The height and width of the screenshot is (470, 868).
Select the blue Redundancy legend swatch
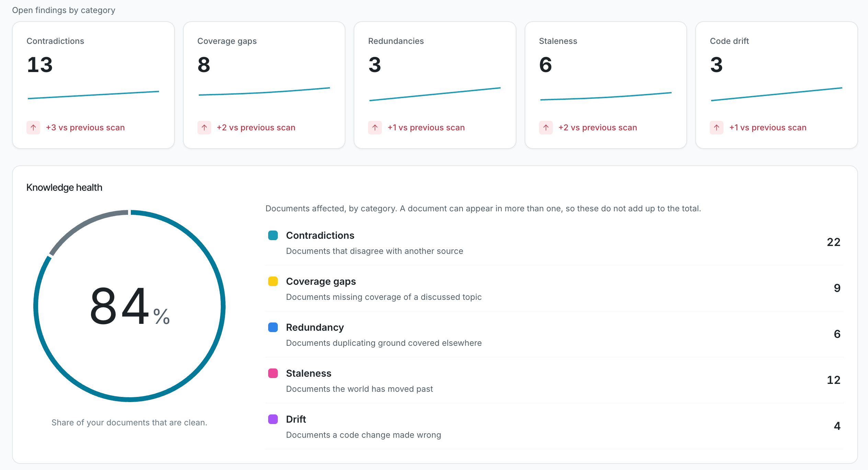click(273, 327)
